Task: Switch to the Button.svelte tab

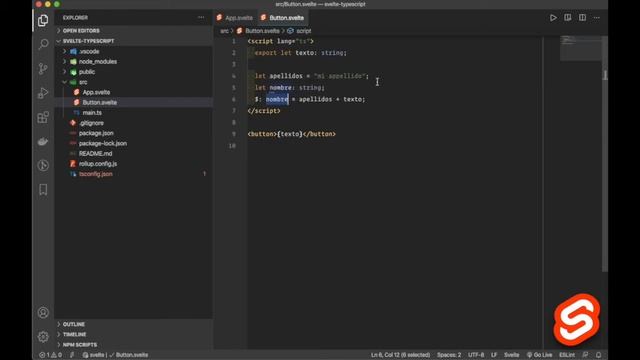Action: [283, 18]
